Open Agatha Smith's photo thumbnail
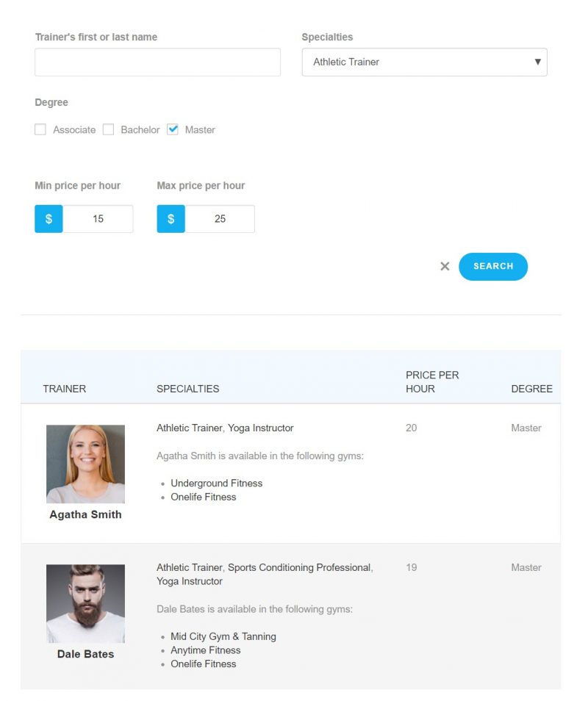Screen dimensions: 588x701 [85, 464]
